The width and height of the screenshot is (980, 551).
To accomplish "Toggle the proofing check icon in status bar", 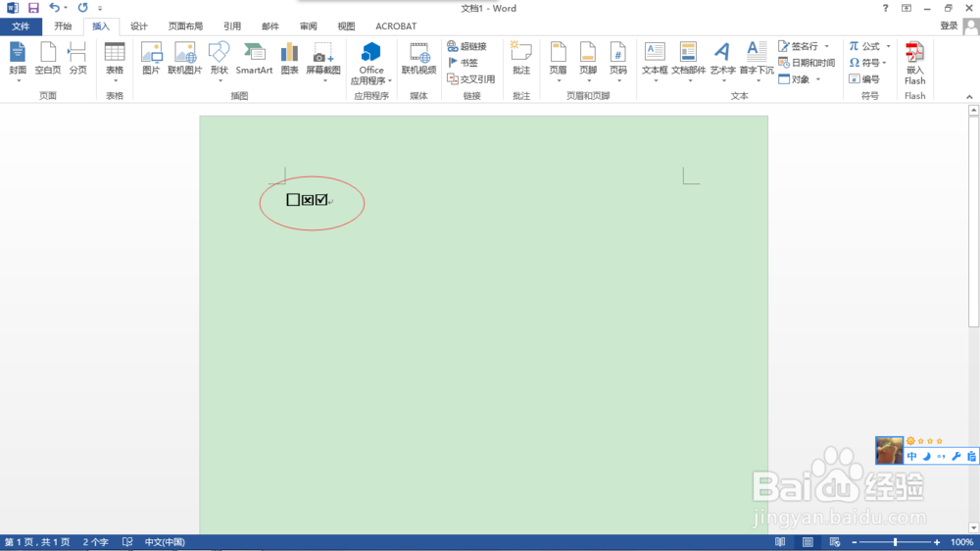I will click(x=127, y=542).
